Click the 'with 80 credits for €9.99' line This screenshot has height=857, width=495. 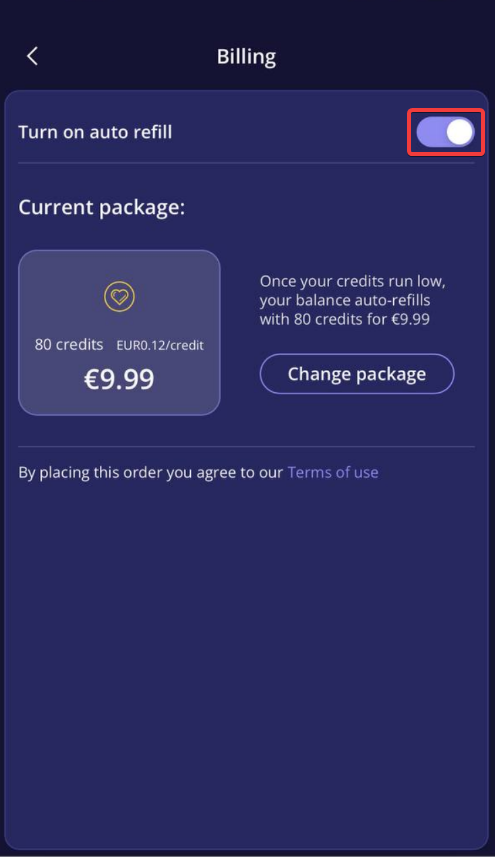[344, 319]
